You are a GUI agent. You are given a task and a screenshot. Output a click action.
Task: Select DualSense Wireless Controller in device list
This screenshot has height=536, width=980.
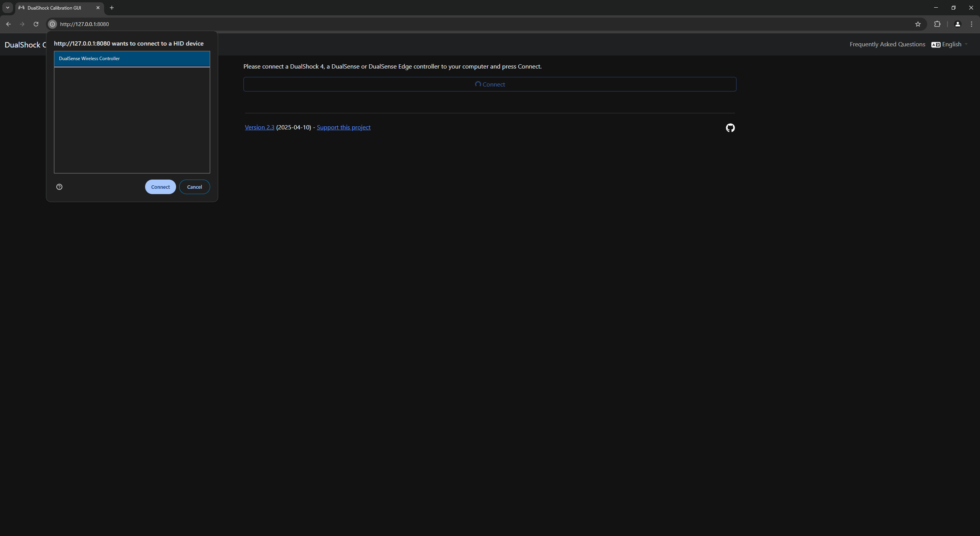(x=132, y=59)
